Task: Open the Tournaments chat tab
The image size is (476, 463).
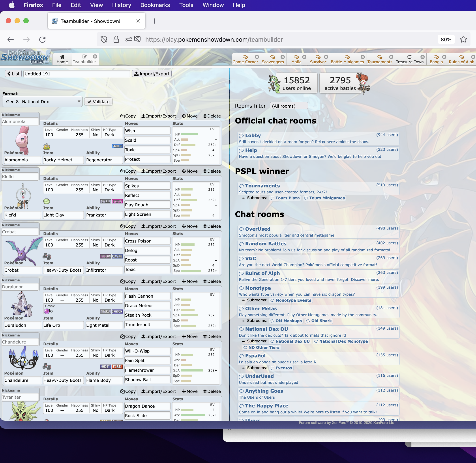Action: [380, 59]
